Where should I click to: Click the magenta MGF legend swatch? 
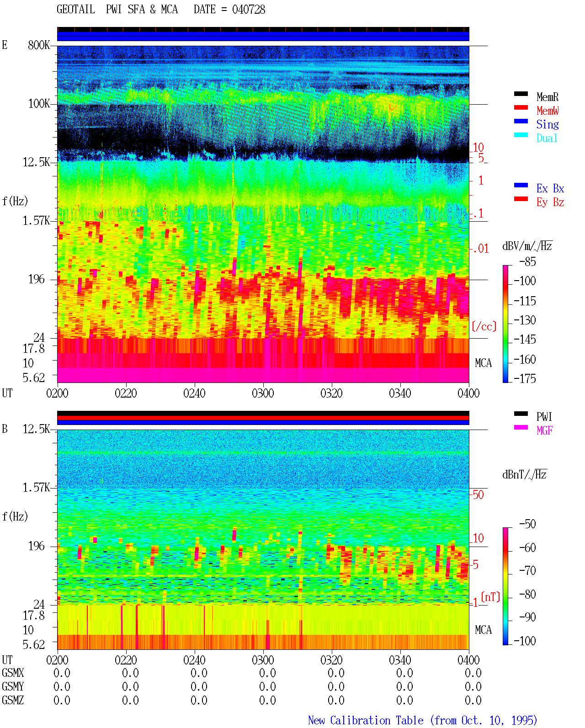521,427
